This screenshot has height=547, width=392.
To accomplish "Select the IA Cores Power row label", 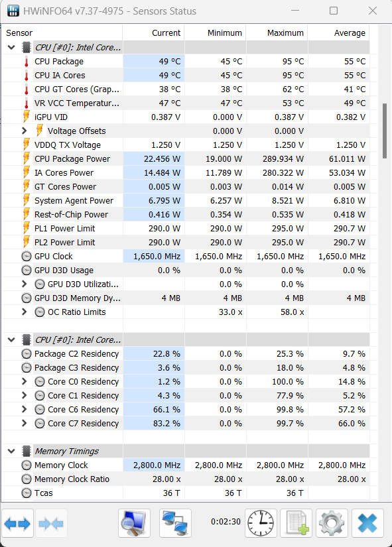I will tap(64, 172).
